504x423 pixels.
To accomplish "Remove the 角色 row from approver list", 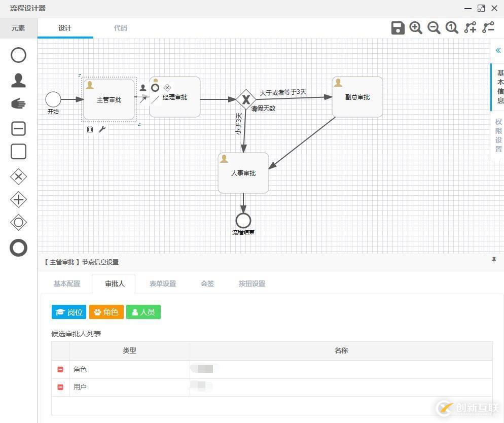I will pos(60,369).
